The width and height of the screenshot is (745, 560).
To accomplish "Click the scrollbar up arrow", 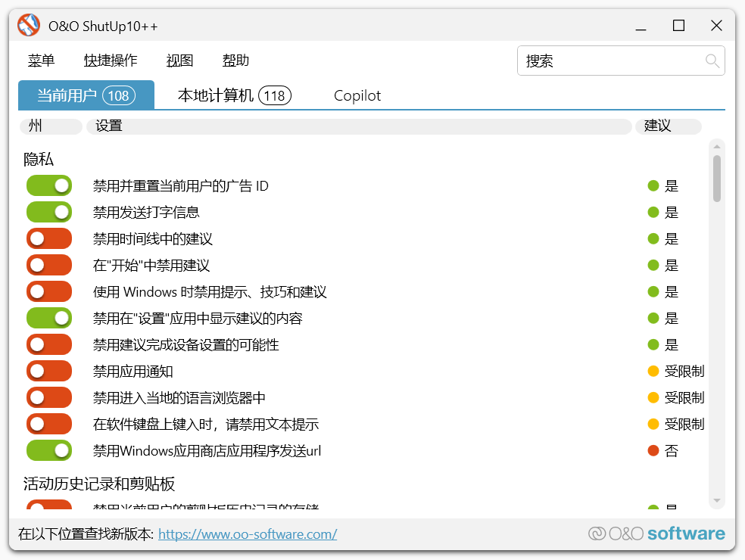I will (x=717, y=147).
